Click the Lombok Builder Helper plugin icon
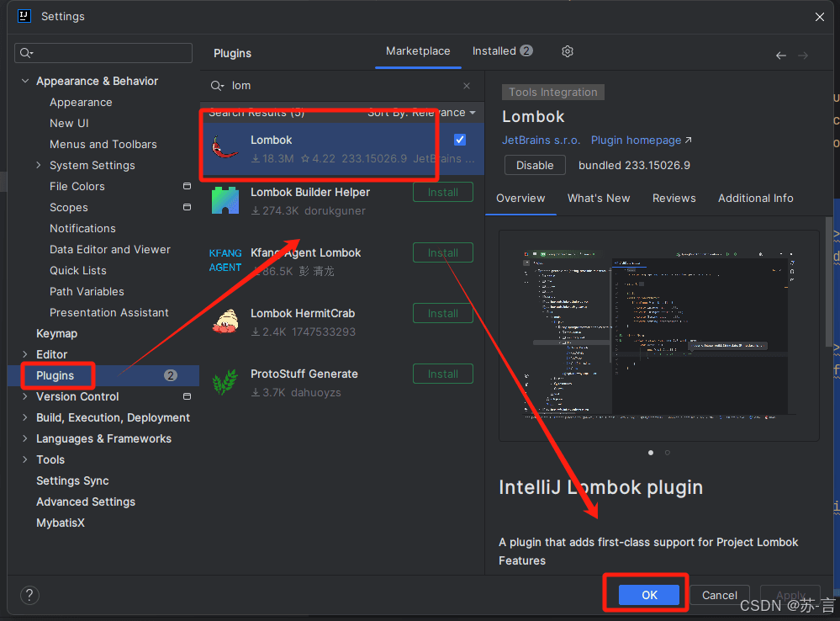 [x=225, y=200]
